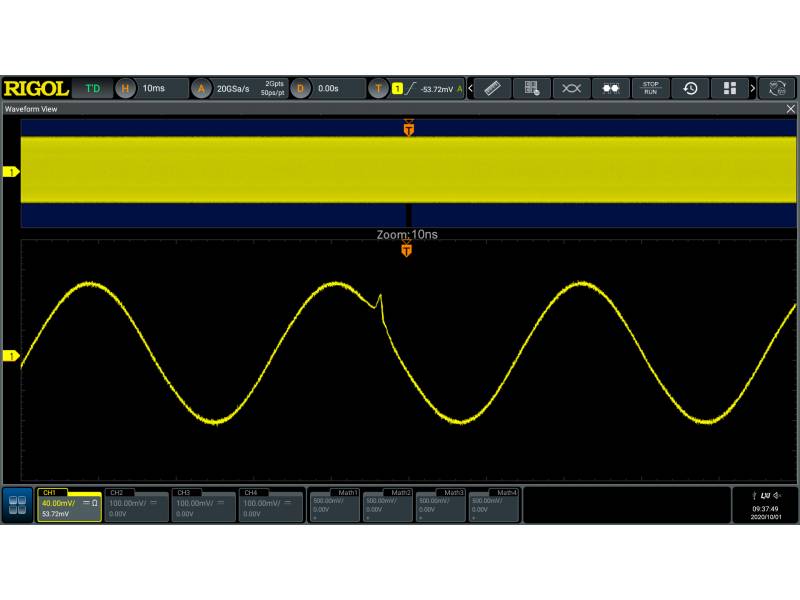Toggle the STOP/RUN acquisition button

coord(650,89)
